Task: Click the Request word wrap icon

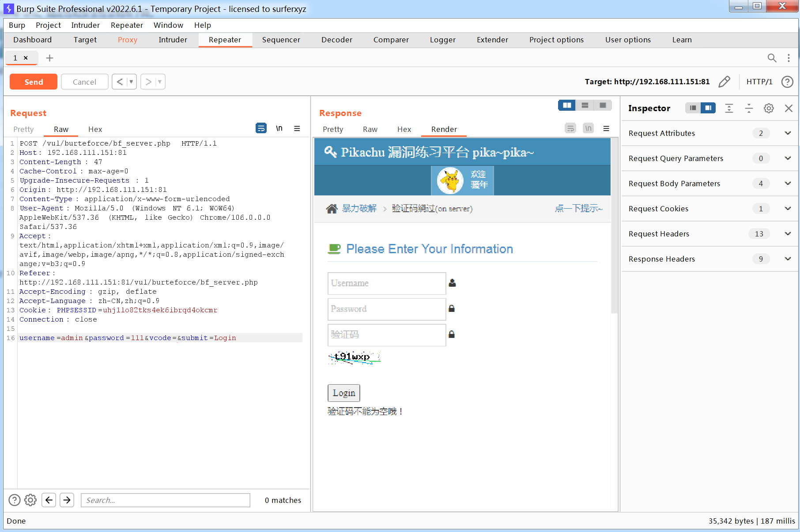Action: tap(261, 128)
